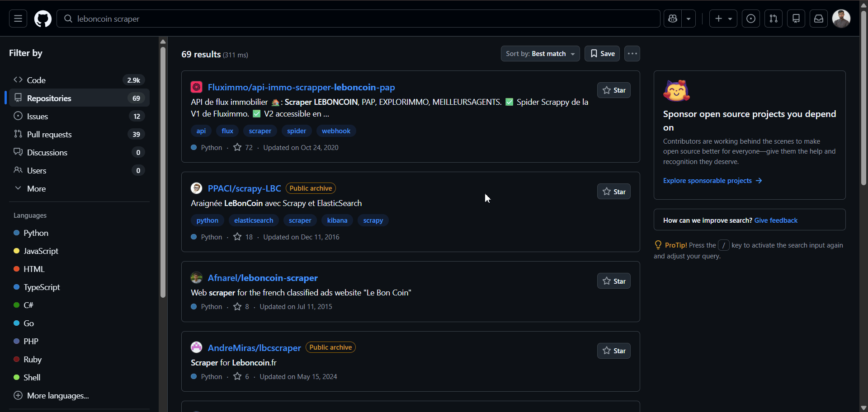Open Copilot chat icon
This screenshot has height=412, width=868.
point(673,19)
